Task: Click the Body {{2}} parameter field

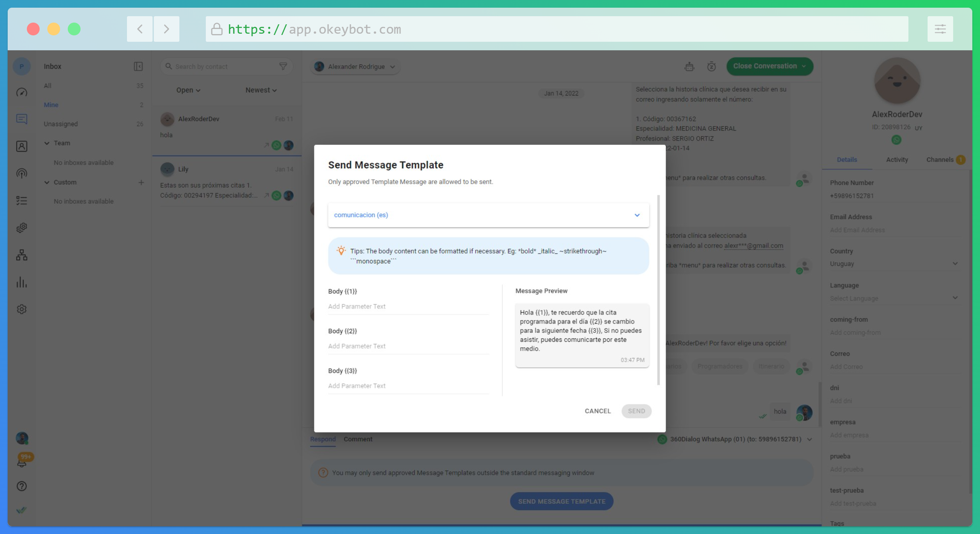Action: (x=408, y=346)
